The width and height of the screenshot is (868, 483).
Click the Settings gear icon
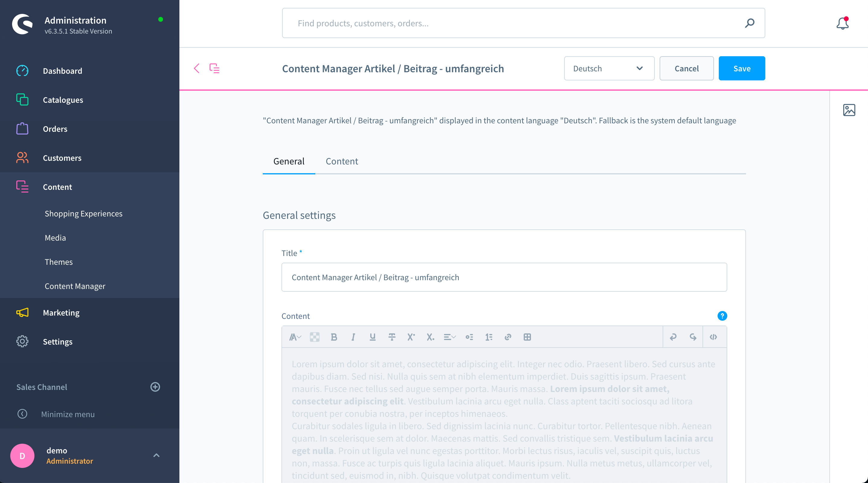(x=22, y=341)
